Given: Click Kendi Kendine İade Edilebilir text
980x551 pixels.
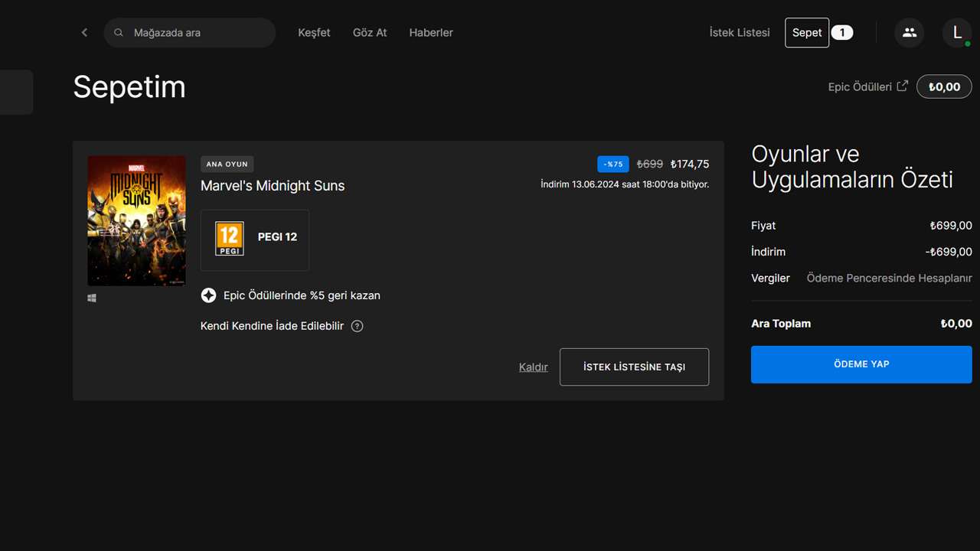Looking at the screenshot, I should click(x=272, y=326).
